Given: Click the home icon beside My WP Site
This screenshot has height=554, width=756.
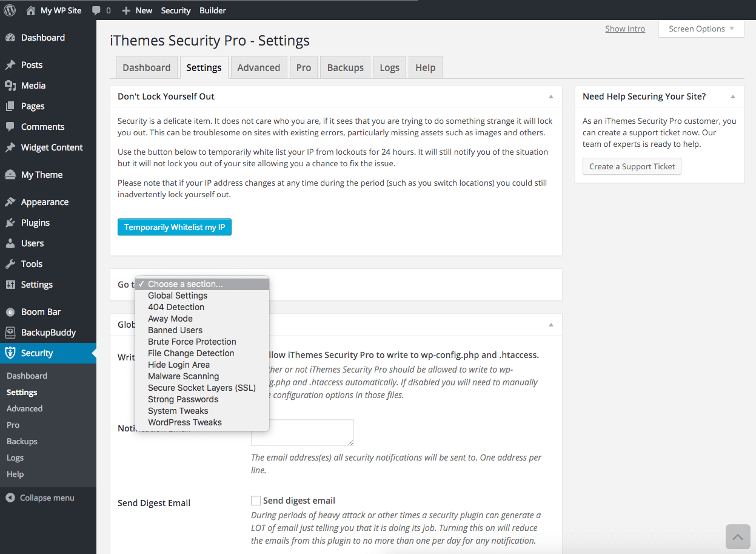Looking at the screenshot, I should (x=31, y=10).
